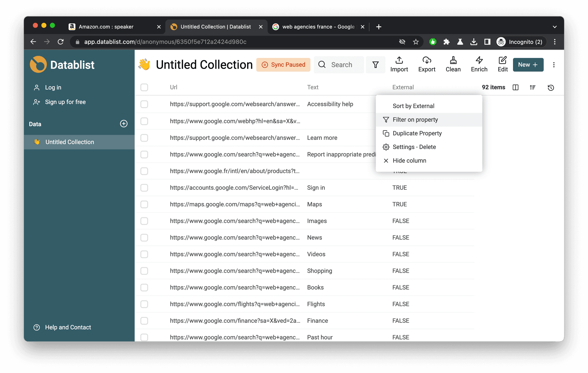
Task: Open the Clean data tool
Action: [x=453, y=64]
